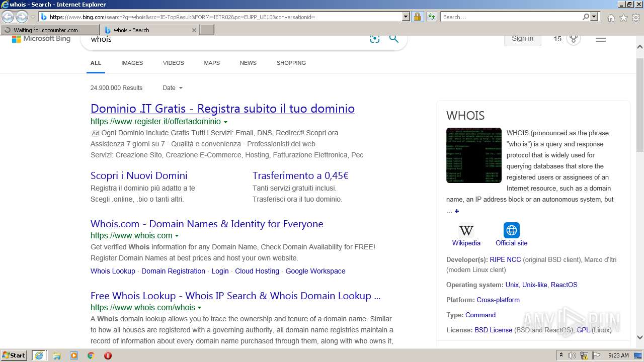Open the Date filter dropdown
This screenshot has height=362, width=644.
coord(173,88)
